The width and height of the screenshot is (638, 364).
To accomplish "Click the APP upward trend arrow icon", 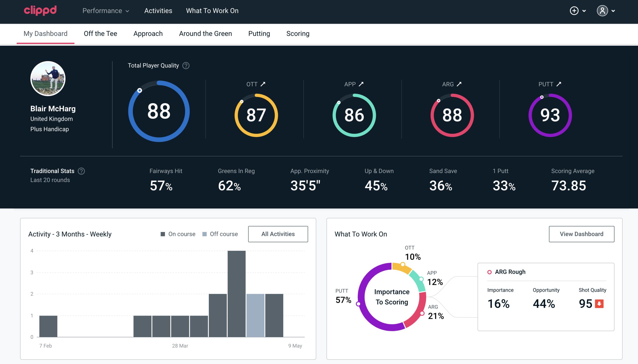I will coord(362,84).
